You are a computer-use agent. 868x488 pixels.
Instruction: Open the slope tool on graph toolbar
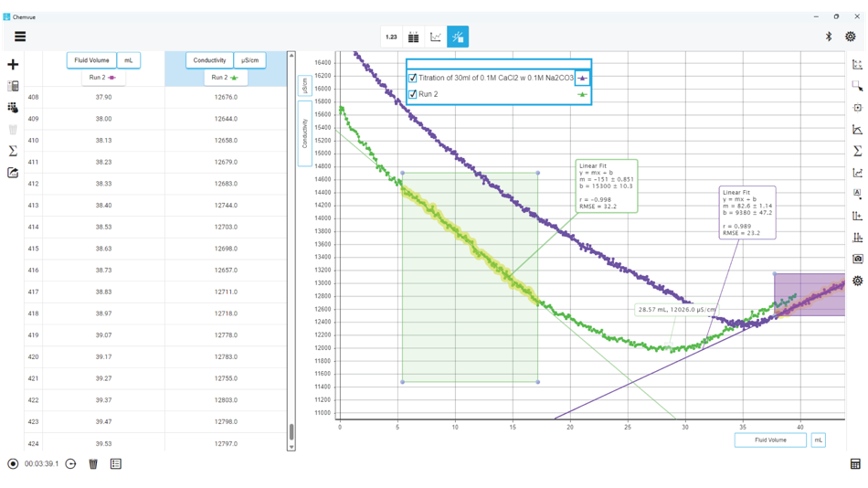pos(857,129)
